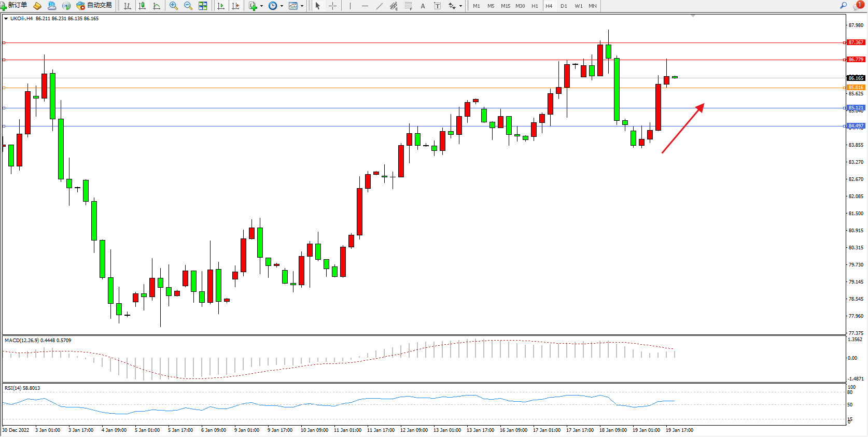This screenshot has height=437, width=868.
Task: Switch to the D1 timeframe
Action: [x=564, y=6]
